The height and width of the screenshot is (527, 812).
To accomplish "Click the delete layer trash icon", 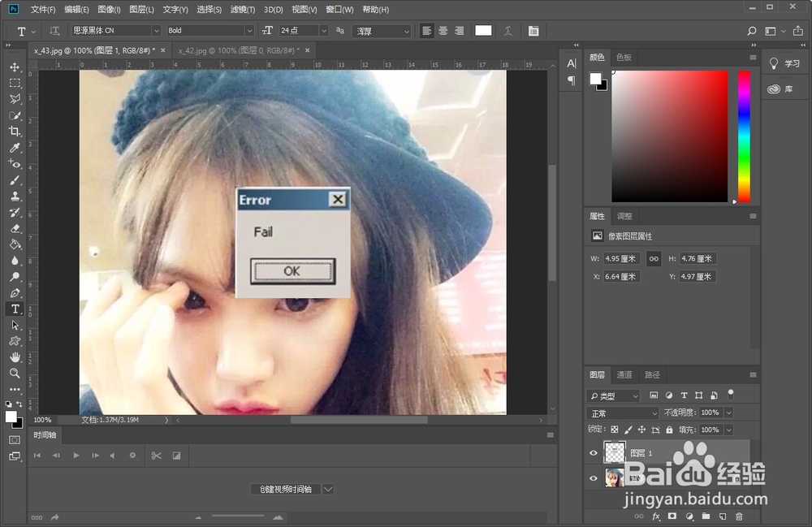I will point(739,516).
